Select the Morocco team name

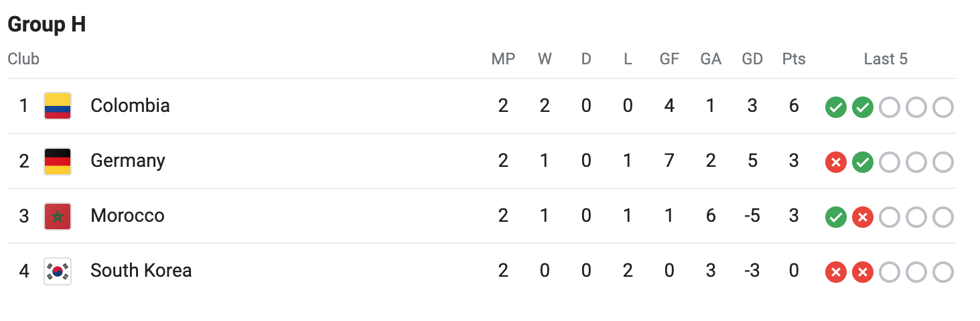click(127, 216)
